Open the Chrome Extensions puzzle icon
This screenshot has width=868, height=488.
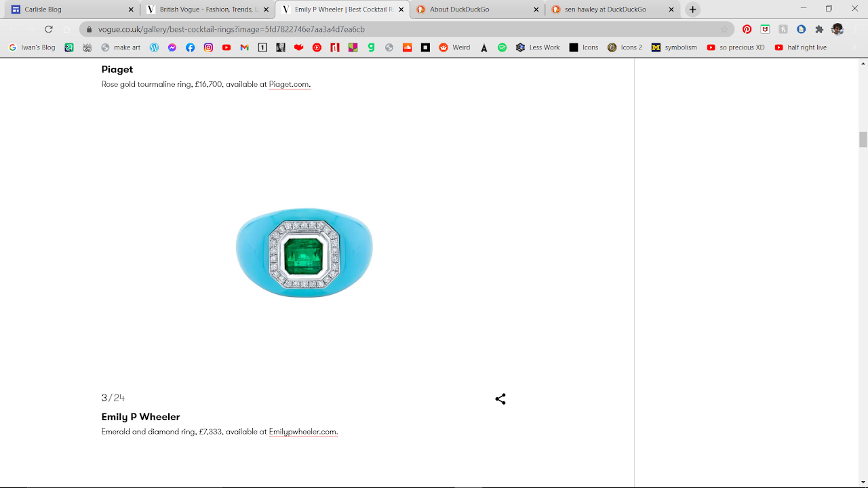819,29
